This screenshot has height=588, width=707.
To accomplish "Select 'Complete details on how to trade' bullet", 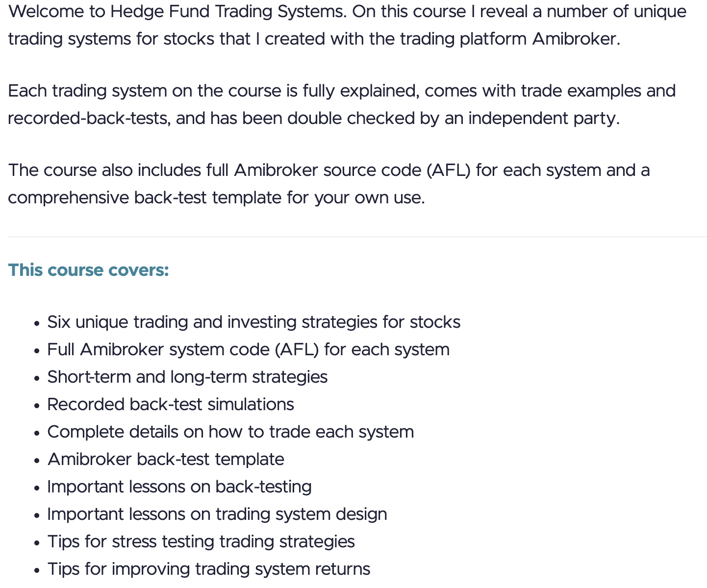I will tap(230, 432).
